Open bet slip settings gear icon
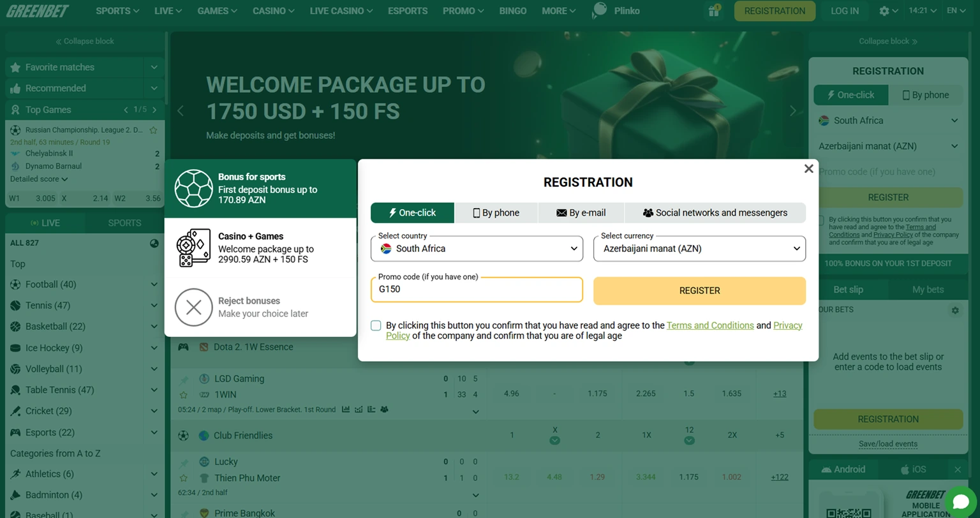980x518 pixels. click(955, 310)
